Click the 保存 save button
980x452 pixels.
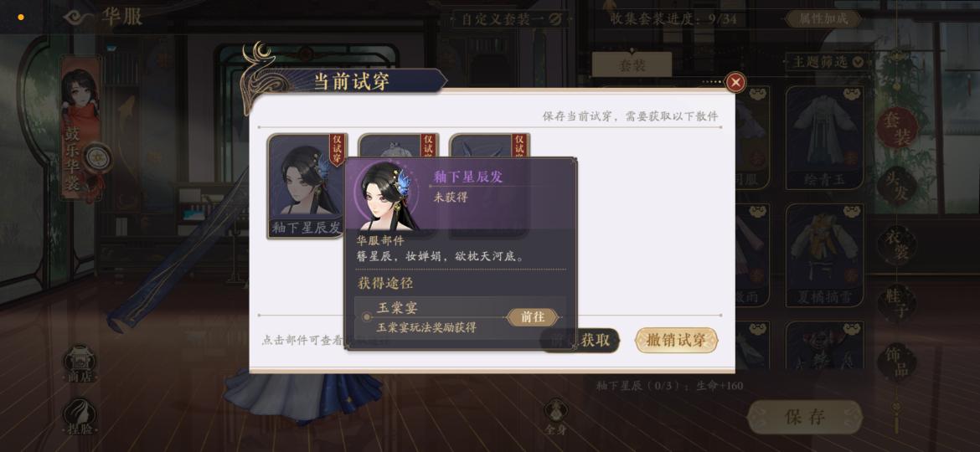coord(805,417)
